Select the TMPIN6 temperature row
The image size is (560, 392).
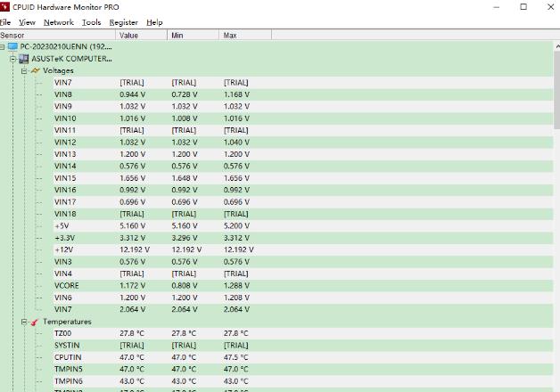[303, 381]
